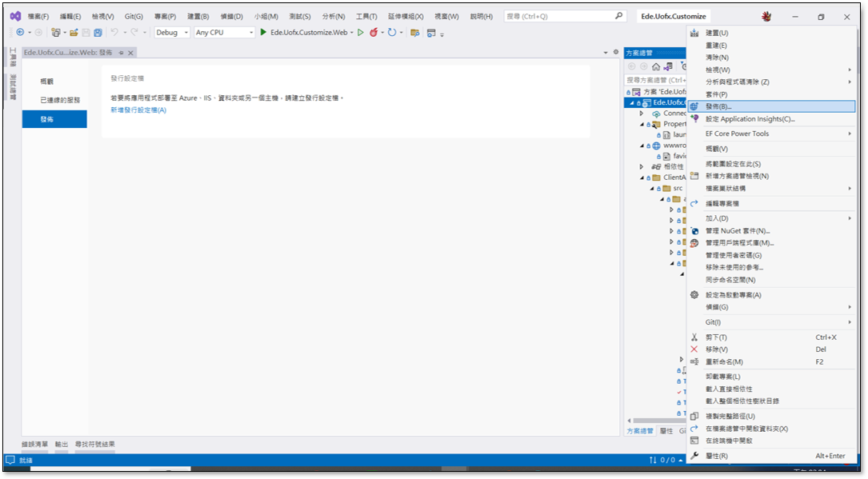The width and height of the screenshot is (868, 479).
Task: Click the Application Insights lightbulb icon
Action: coord(694,118)
